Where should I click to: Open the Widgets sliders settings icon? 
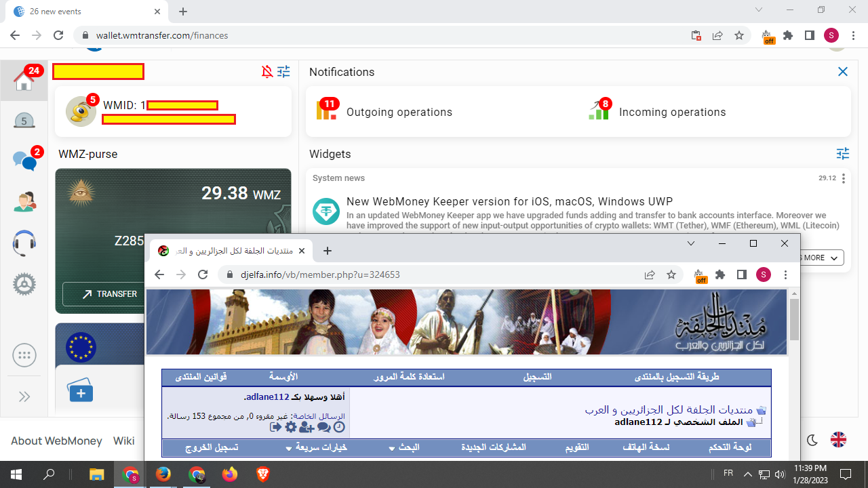click(843, 154)
